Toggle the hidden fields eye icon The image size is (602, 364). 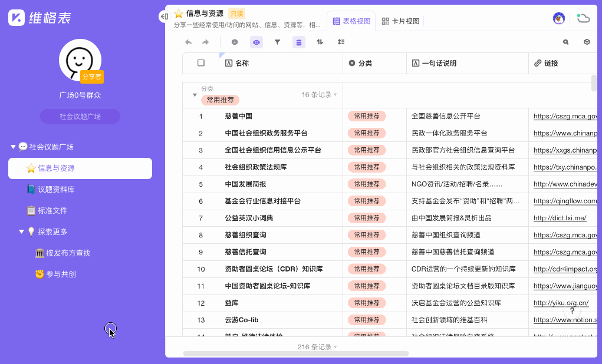[256, 42]
